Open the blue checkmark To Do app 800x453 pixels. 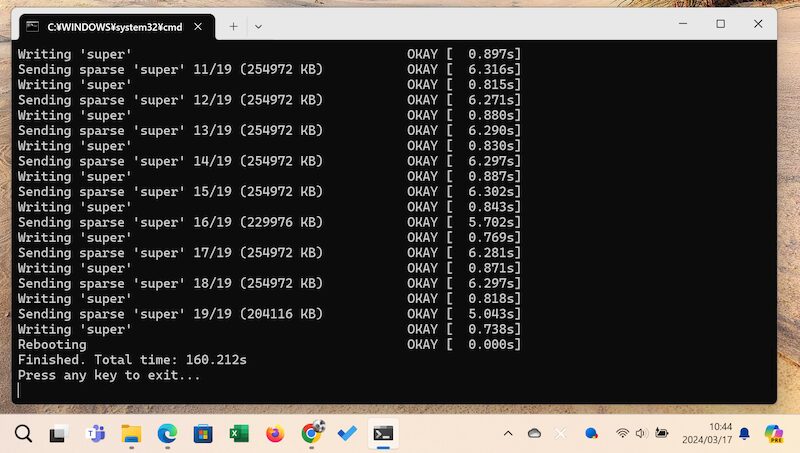[x=347, y=433]
